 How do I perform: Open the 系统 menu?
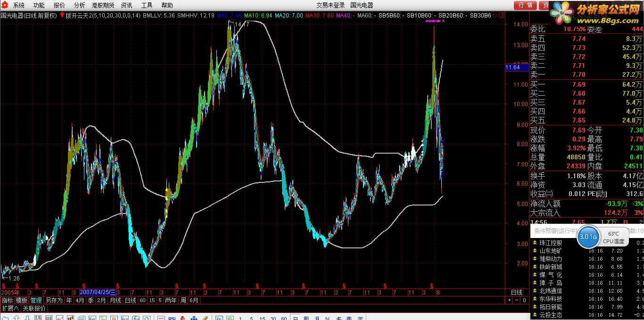(x=19, y=5)
